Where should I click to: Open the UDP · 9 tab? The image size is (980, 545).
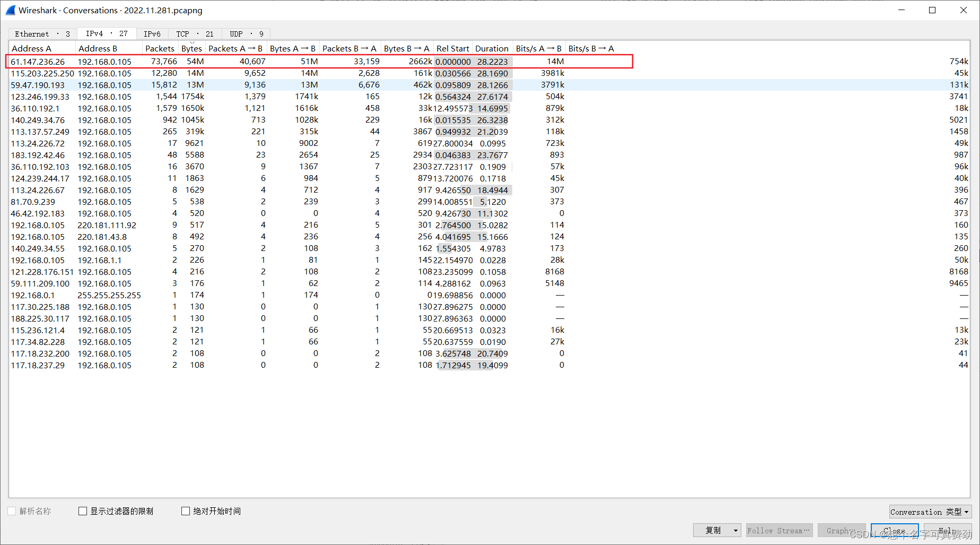[x=247, y=34]
